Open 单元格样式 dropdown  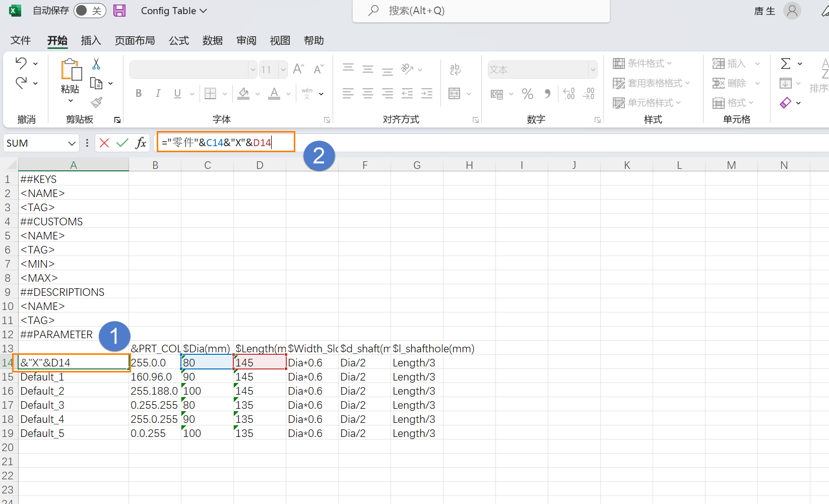pyautogui.click(x=647, y=103)
